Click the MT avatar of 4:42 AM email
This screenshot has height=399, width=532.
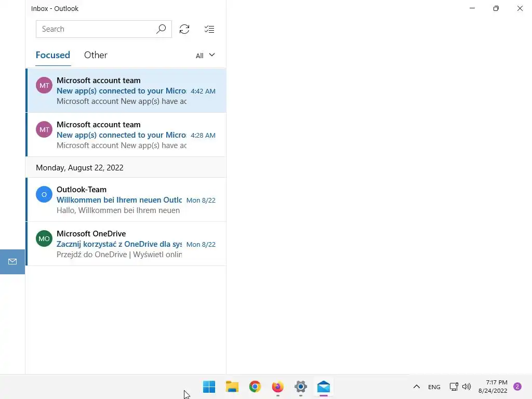pyautogui.click(x=44, y=85)
